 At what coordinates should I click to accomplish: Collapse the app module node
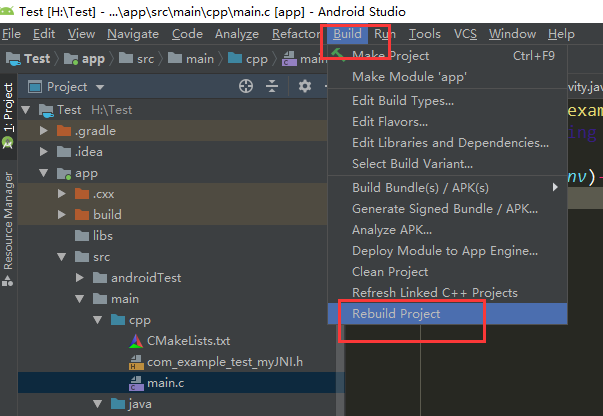tap(44, 173)
